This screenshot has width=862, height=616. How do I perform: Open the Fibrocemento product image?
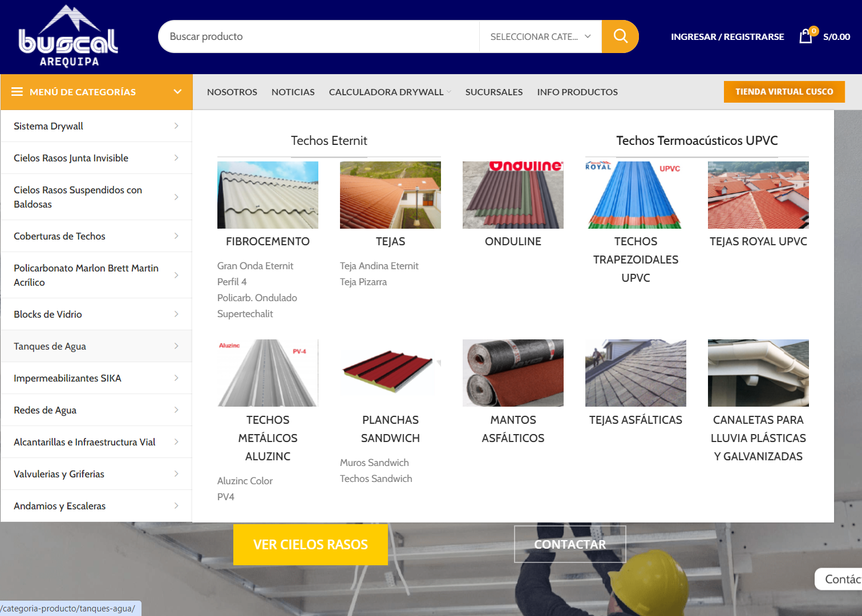coord(268,195)
